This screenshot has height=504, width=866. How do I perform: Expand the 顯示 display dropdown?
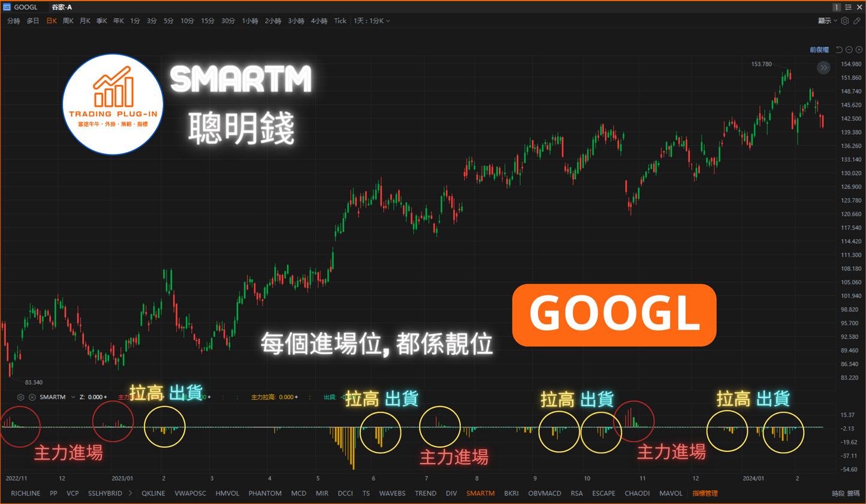(827, 21)
